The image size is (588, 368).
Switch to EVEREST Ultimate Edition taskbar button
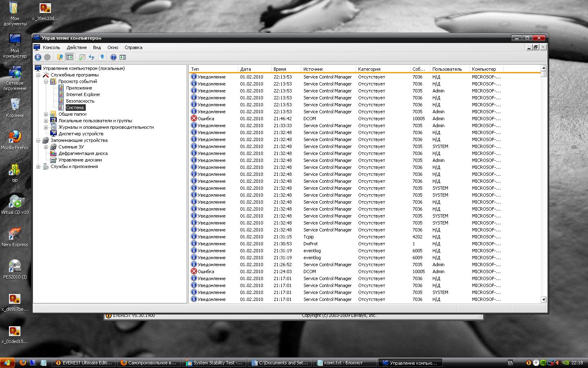pos(84,363)
